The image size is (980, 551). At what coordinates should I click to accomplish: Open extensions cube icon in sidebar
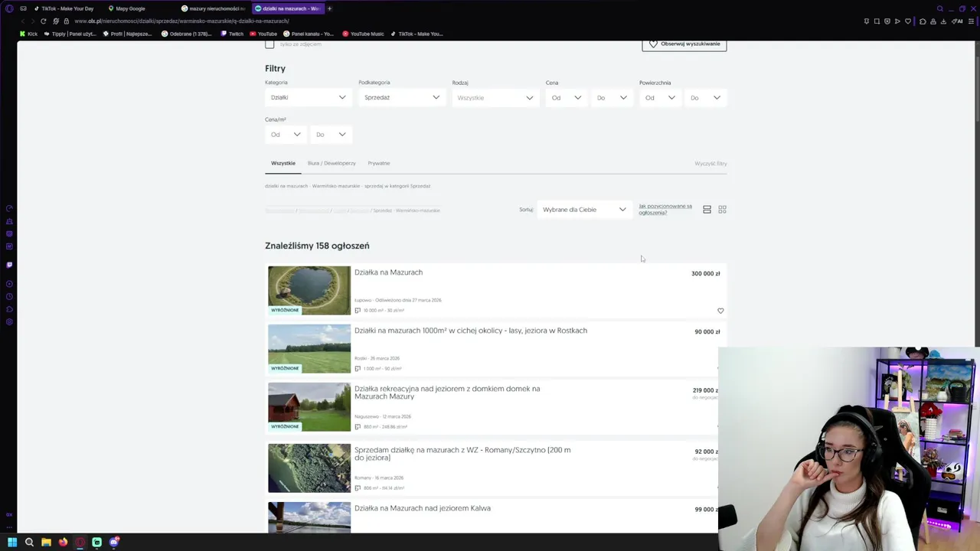9,309
